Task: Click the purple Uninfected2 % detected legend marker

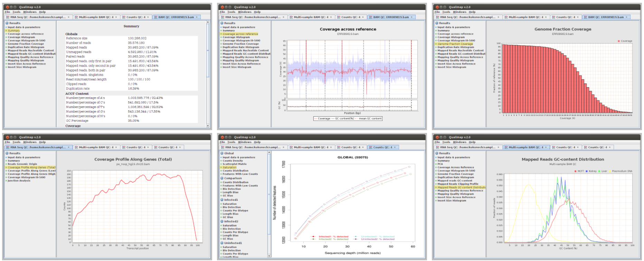Action: pos(356,239)
